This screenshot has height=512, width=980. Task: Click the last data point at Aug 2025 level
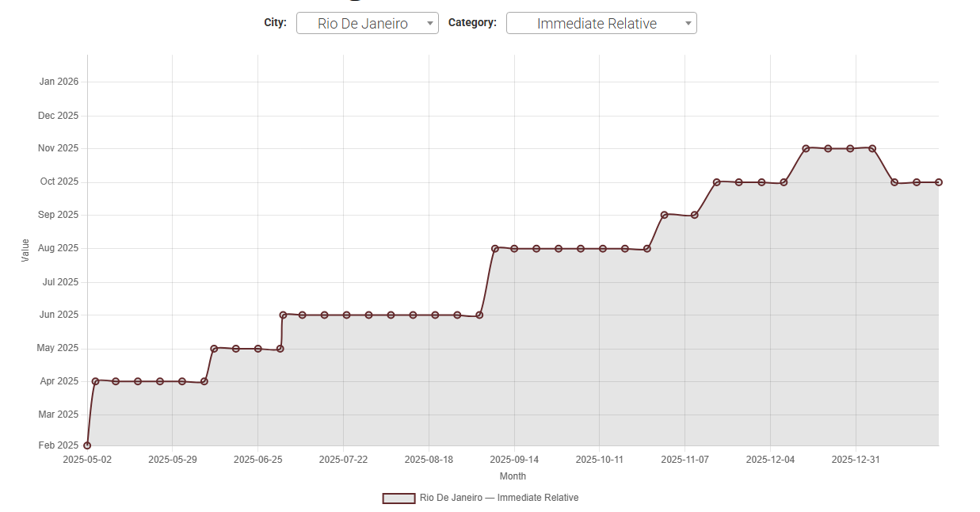pyautogui.click(x=647, y=249)
